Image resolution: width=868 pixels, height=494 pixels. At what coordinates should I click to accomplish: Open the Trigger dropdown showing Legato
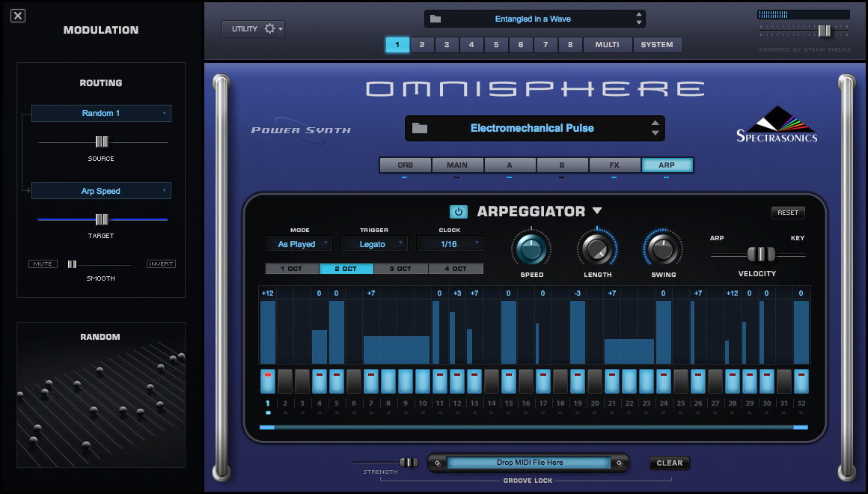point(373,244)
